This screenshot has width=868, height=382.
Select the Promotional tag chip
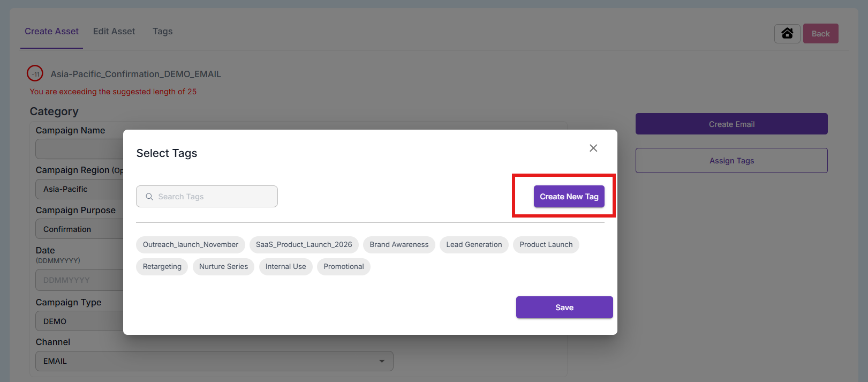click(343, 267)
